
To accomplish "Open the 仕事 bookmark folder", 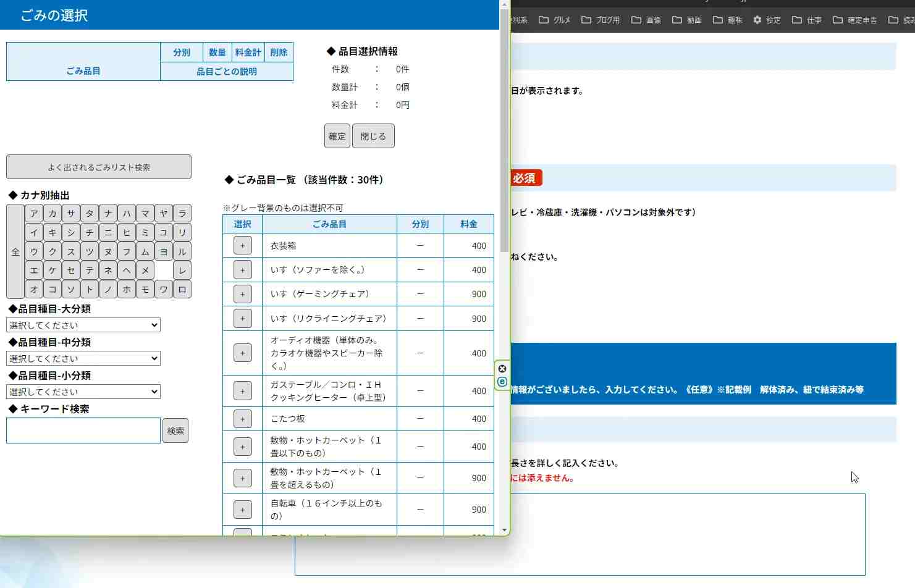I will 807,20.
